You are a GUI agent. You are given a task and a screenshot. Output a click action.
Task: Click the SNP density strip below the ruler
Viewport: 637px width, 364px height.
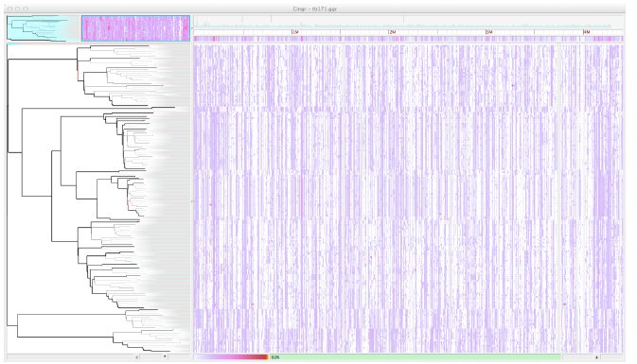[x=408, y=39]
